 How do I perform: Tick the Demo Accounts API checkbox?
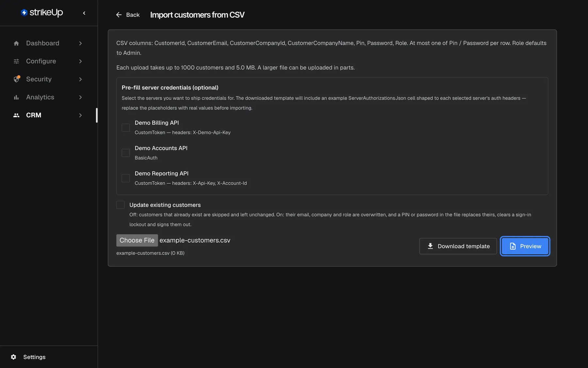[x=126, y=153]
